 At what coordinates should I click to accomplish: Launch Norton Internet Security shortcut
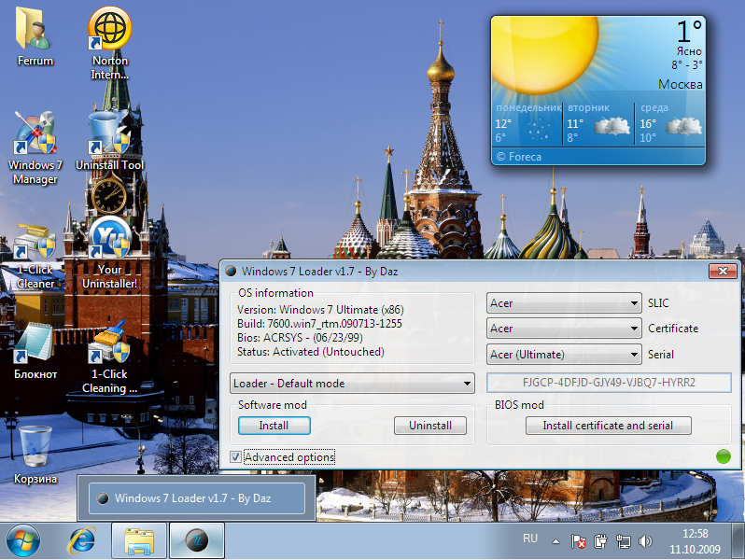tap(110, 43)
